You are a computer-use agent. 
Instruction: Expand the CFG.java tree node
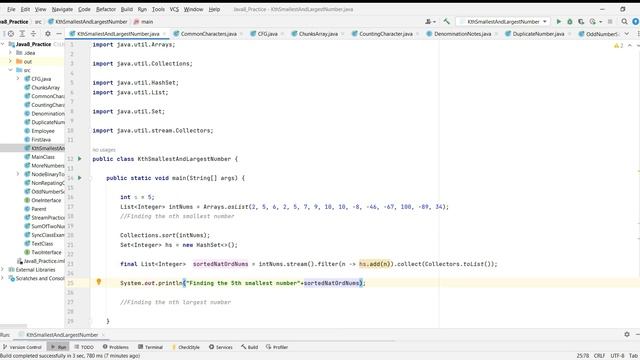(18, 79)
